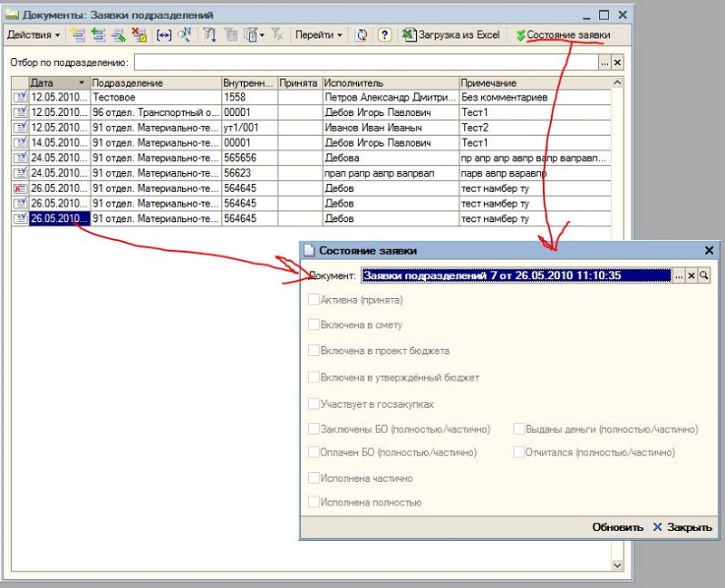Open the Действия dropdown menu

[34, 35]
